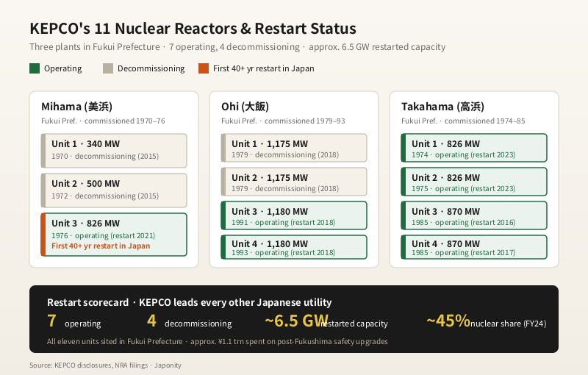The image size is (588, 375).
Task: Click the subtitle 'Three plants in Fukui Prefecture'
Action: point(95,47)
